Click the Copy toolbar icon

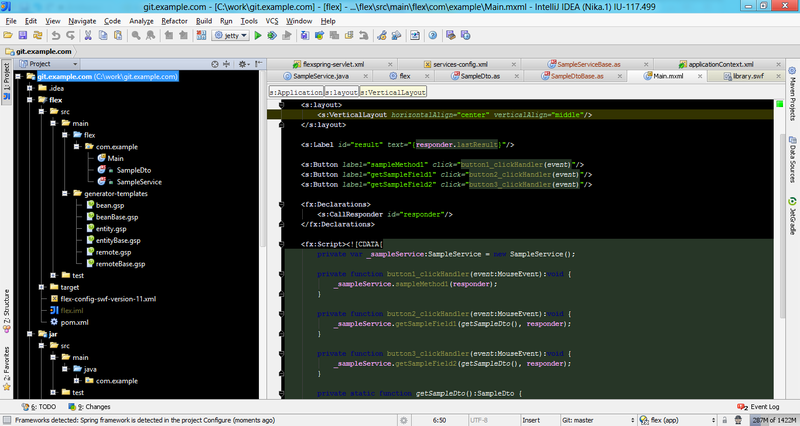[x=103, y=35]
